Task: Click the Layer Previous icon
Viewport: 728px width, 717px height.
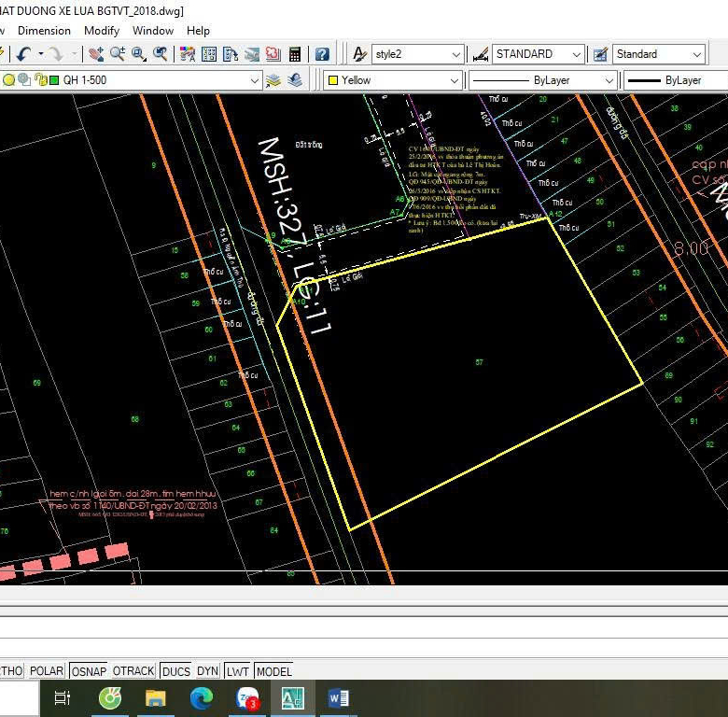Action: click(295, 80)
